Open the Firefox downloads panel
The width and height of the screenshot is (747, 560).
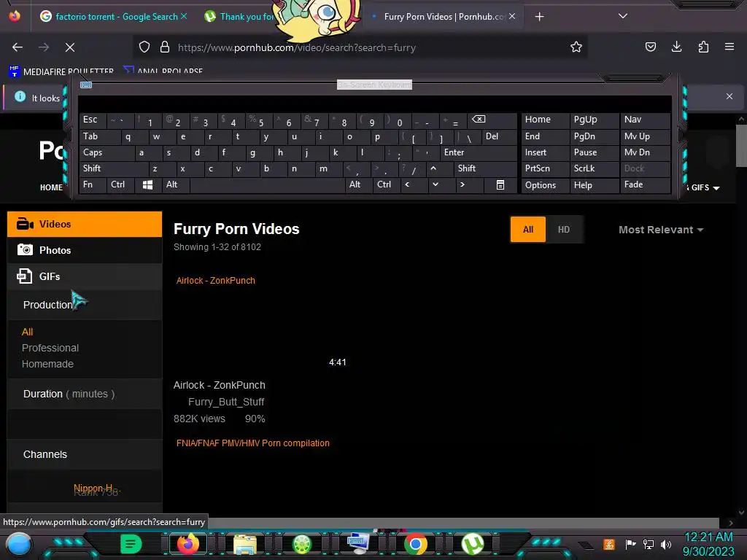point(676,47)
